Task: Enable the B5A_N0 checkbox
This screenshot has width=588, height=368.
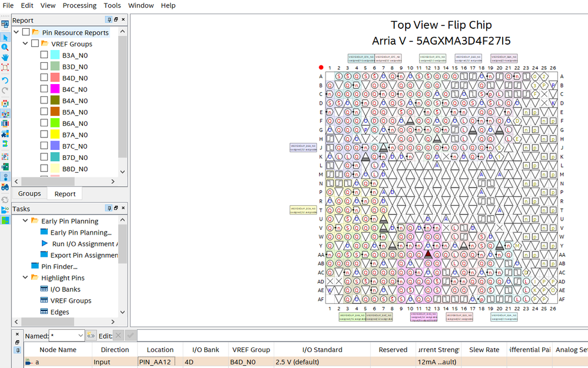Action: click(44, 112)
